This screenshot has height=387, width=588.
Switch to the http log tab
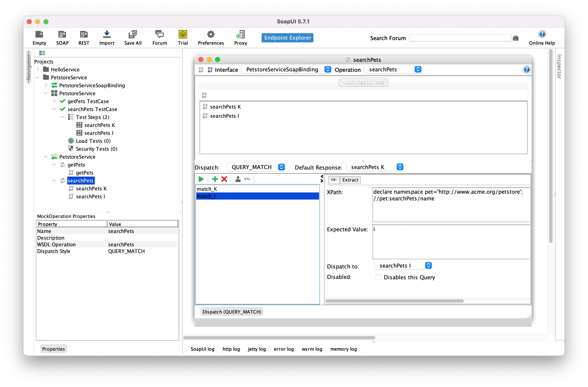point(231,349)
